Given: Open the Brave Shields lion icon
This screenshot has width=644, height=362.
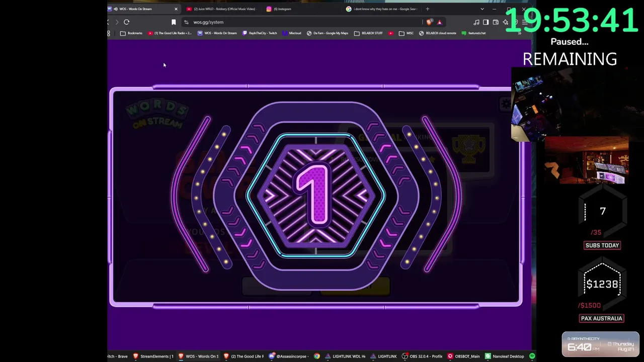Looking at the screenshot, I should pyautogui.click(x=429, y=22).
